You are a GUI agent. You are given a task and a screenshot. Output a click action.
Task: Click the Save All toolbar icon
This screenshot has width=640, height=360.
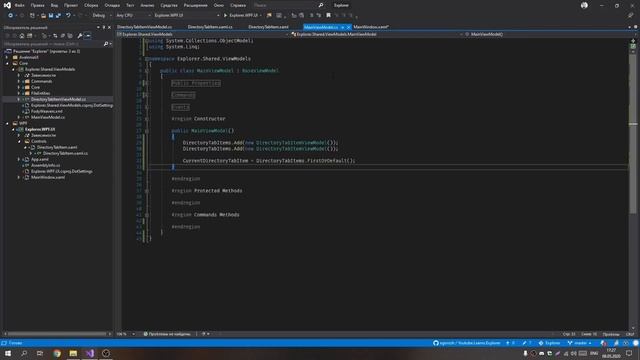58,16
